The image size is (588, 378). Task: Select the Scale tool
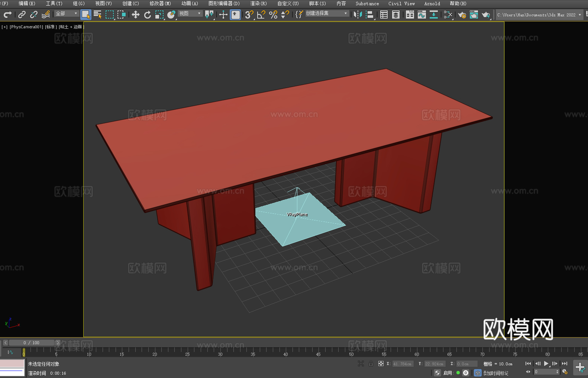159,14
